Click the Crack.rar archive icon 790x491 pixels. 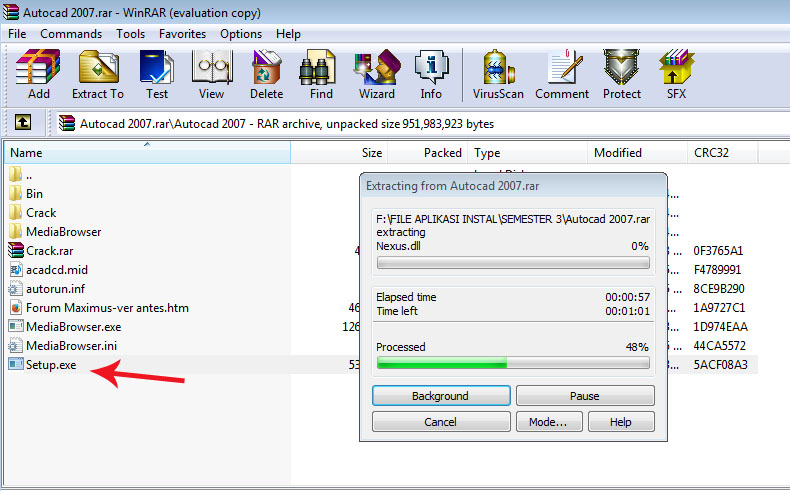point(16,250)
